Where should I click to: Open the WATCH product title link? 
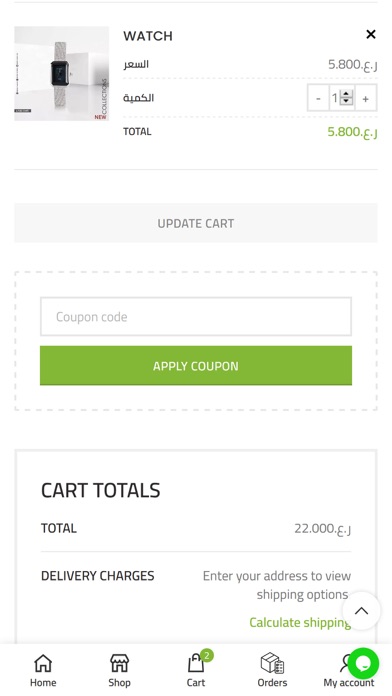pyautogui.click(x=148, y=36)
